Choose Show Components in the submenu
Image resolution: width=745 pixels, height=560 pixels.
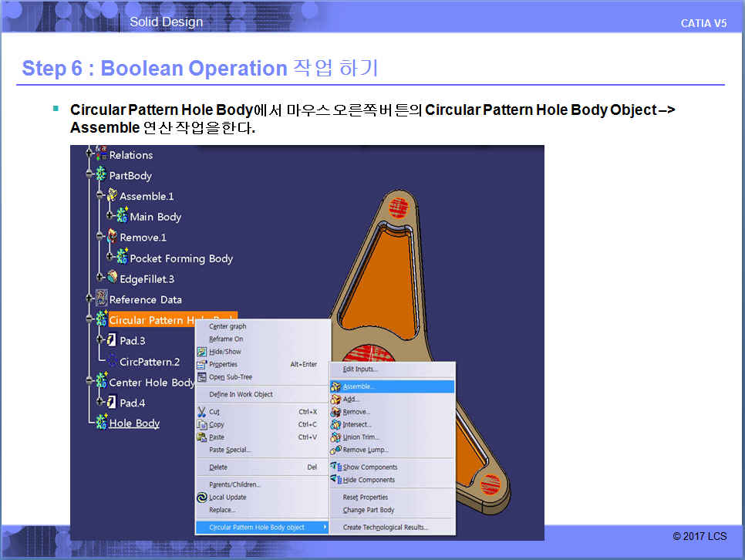(369, 467)
